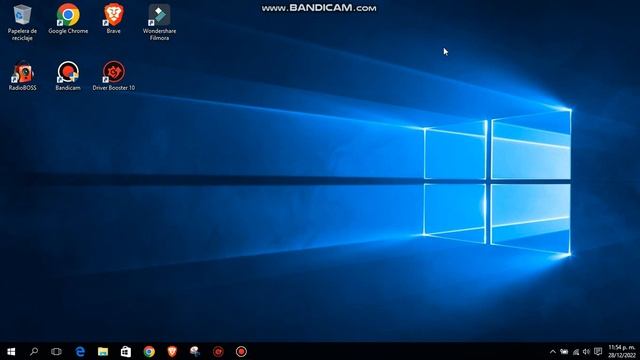Viewport: 640px width, 360px height.
Task: Select the RadioBOSS desktop shortcut
Action: tap(22, 76)
